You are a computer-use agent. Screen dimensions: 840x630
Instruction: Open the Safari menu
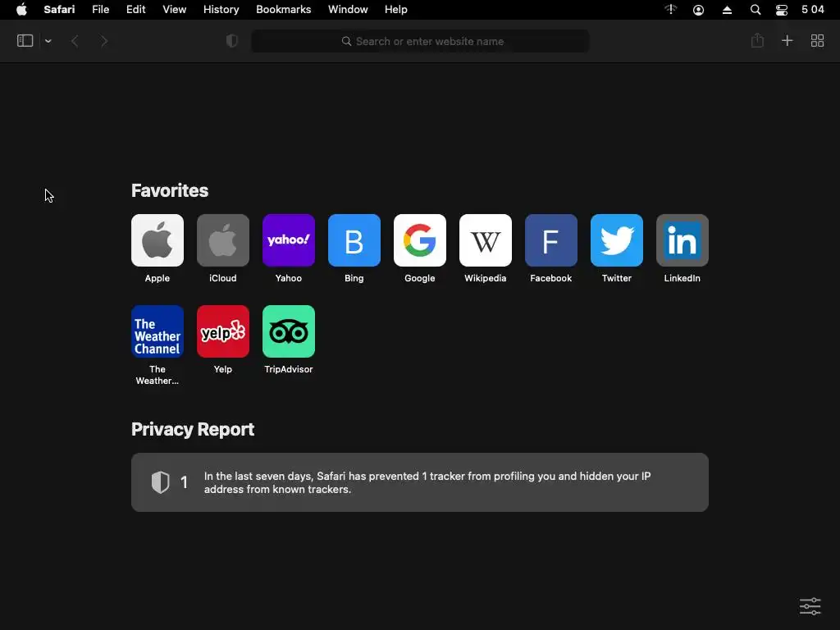pos(59,10)
